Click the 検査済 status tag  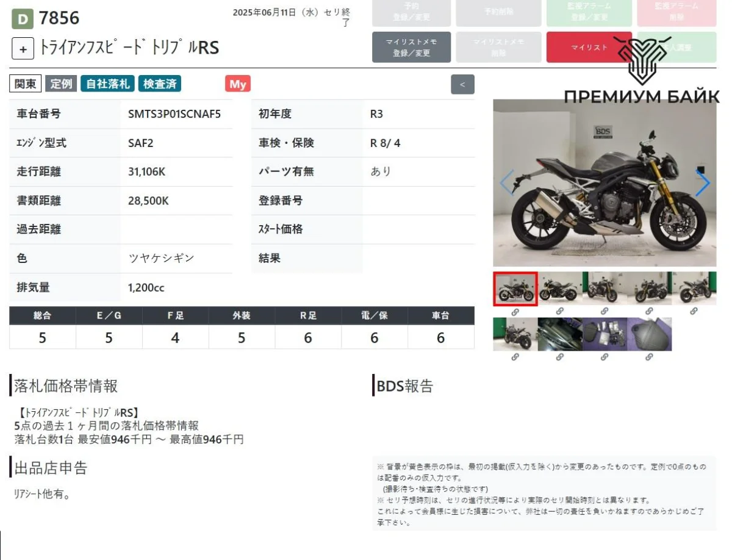point(160,84)
